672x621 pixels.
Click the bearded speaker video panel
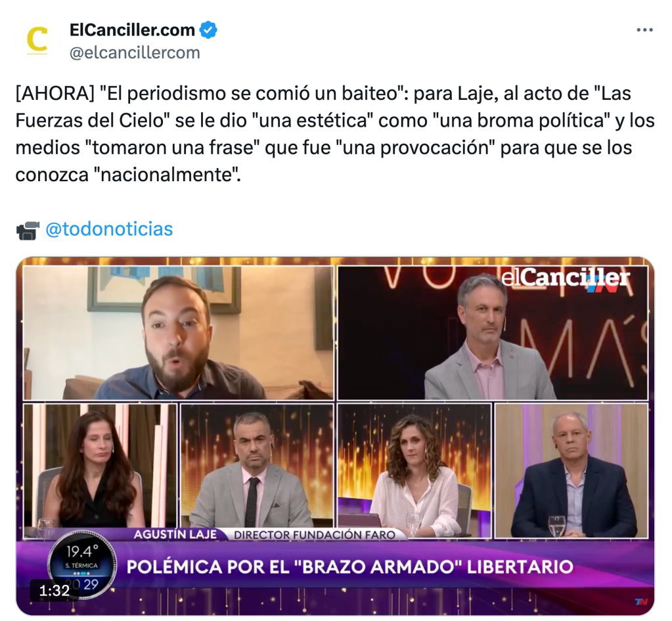[178, 333]
